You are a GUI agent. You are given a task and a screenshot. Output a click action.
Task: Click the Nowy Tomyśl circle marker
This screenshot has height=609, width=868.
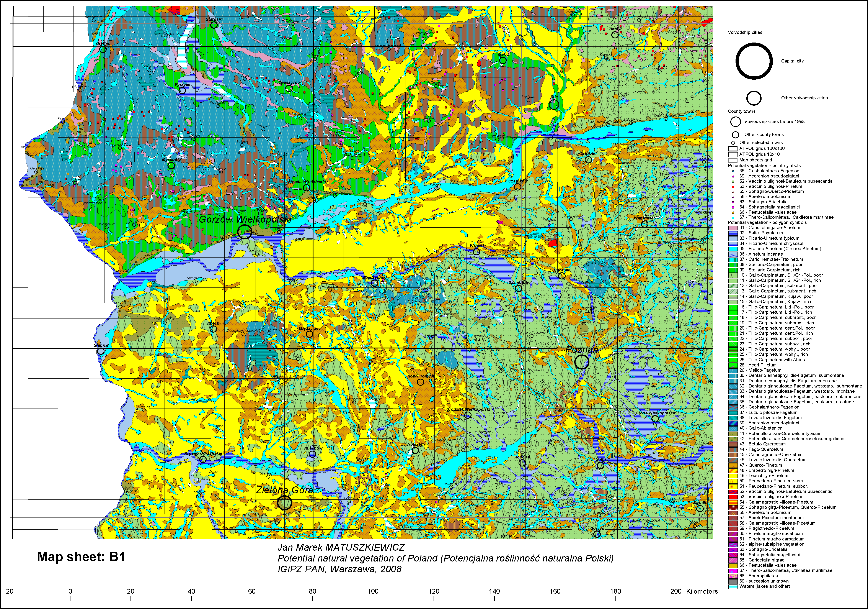[x=420, y=382]
